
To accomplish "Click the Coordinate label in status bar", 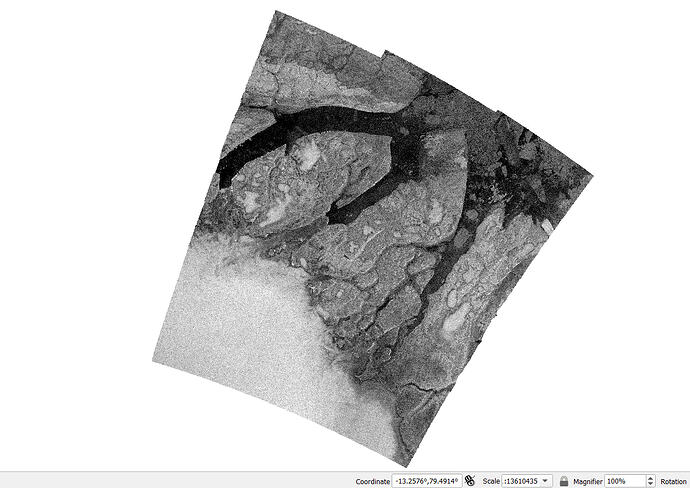I will [x=372, y=481].
